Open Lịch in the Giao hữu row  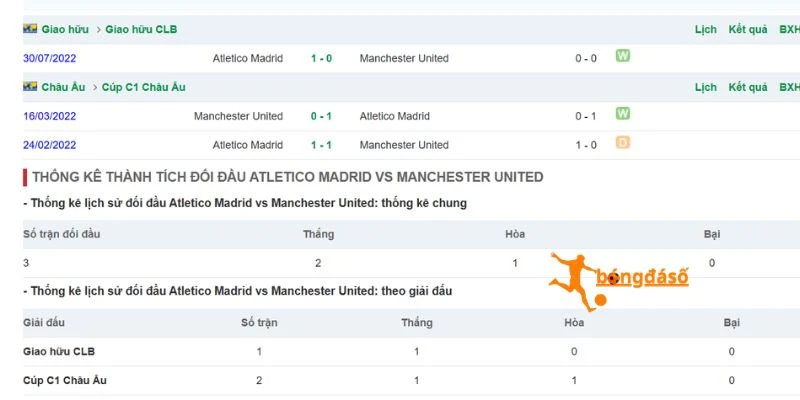click(x=706, y=30)
